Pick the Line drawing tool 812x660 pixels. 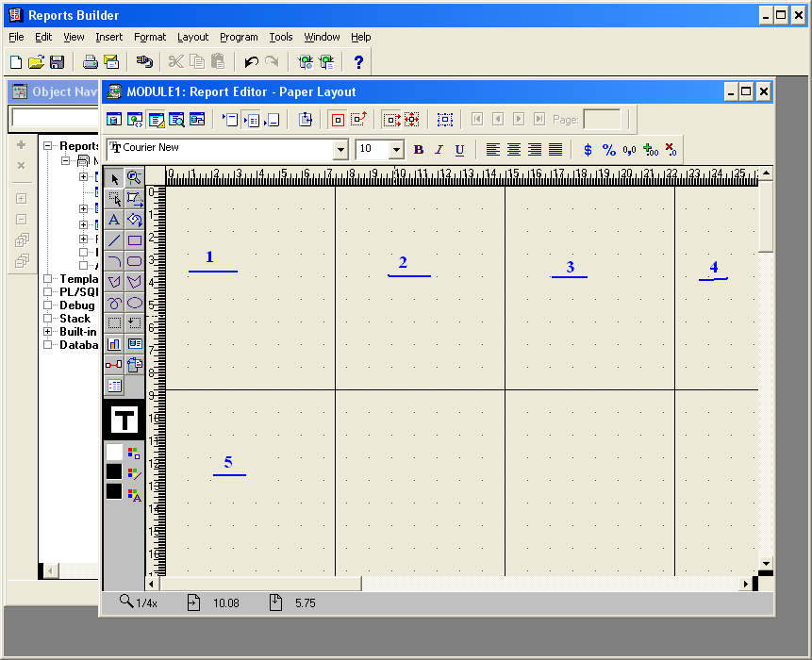click(114, 240)
